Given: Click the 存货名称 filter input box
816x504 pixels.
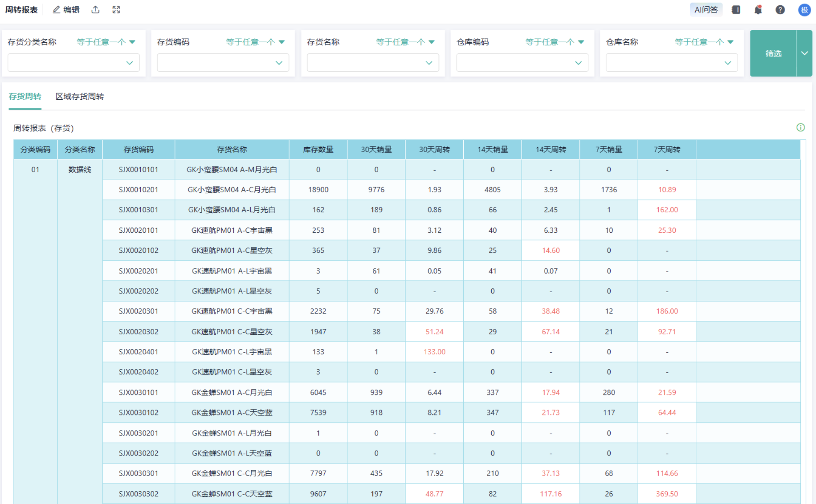Looking at the screenshot, I should click(x=372, y=63).
